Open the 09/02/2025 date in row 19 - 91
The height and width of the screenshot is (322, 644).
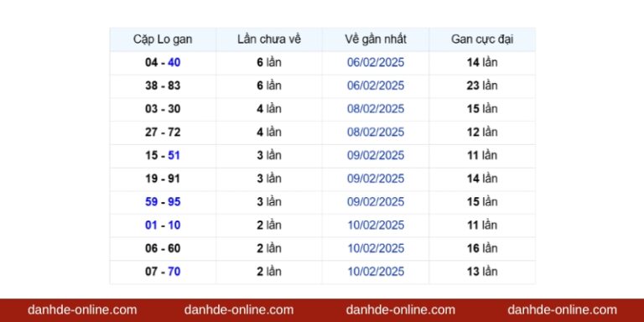pos(376,179)
